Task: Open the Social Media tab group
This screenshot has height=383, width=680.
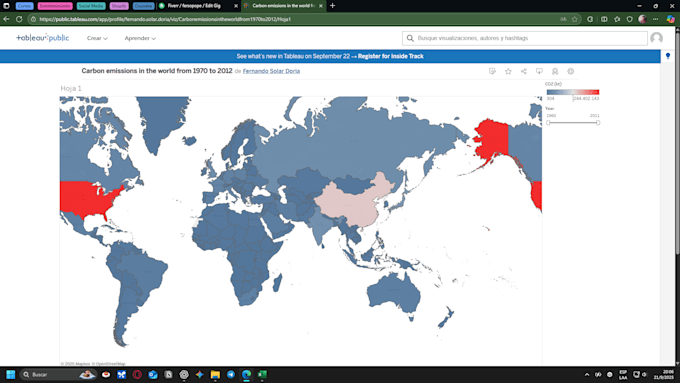Action: coord(91,6)
